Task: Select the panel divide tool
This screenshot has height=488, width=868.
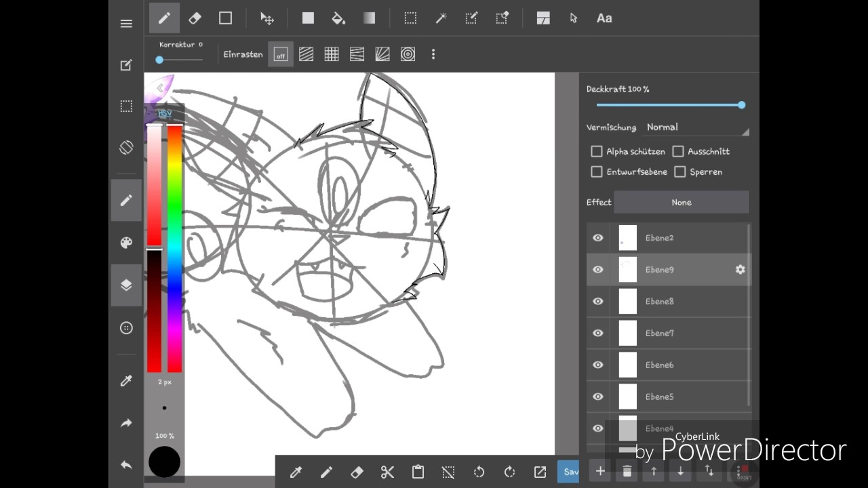Action: (x=543, y=18)
